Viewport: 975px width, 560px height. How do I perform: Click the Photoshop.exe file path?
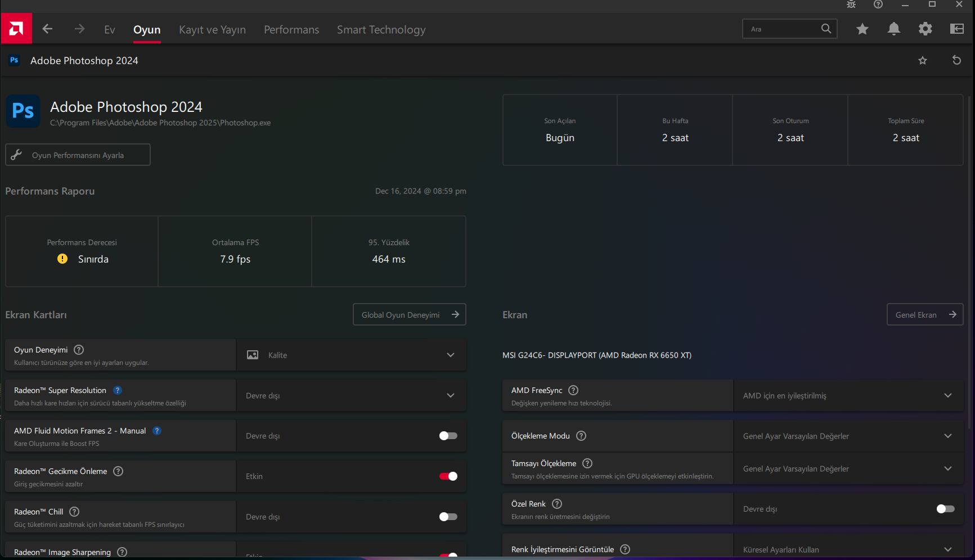[160, 123]
